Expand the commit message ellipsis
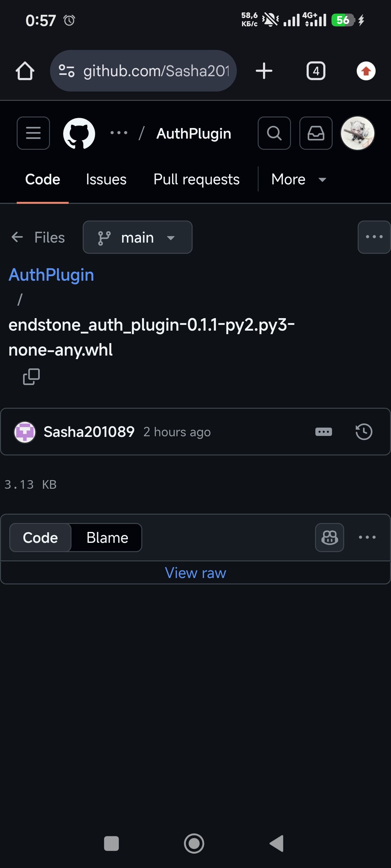The image size is (391, 868). [323, 432]
